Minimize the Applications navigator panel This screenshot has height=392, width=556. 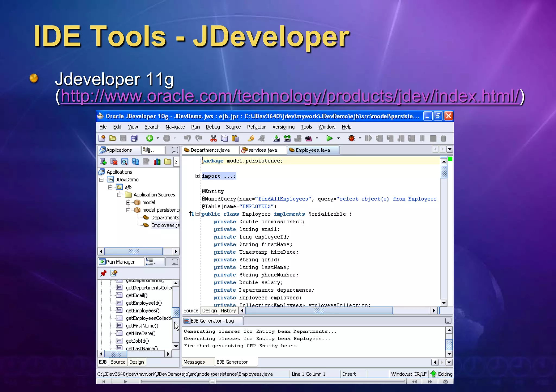pos(175,150)
